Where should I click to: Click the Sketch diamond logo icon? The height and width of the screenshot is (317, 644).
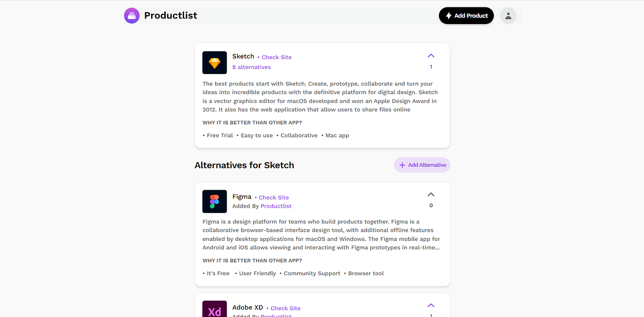point(214,62)
